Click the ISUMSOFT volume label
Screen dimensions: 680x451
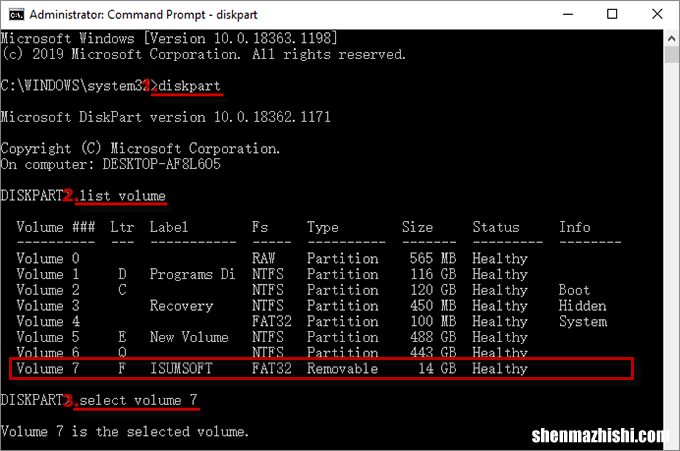[x=181, y=369]
